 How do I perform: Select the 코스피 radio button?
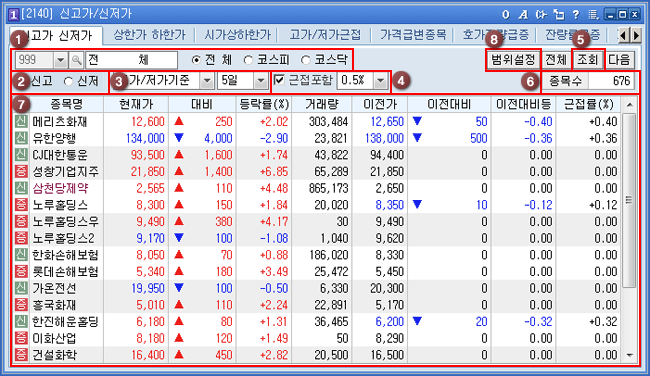(248, 61)
